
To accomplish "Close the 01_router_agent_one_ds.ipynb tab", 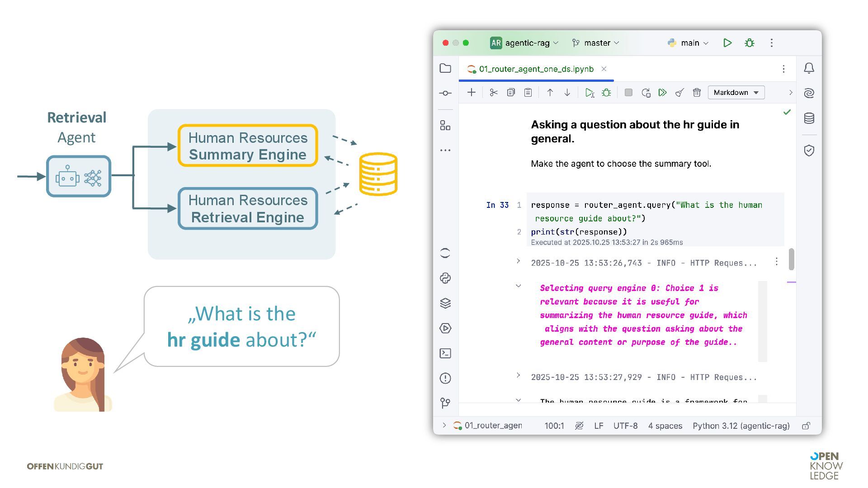I will click(x=604, y=69).
